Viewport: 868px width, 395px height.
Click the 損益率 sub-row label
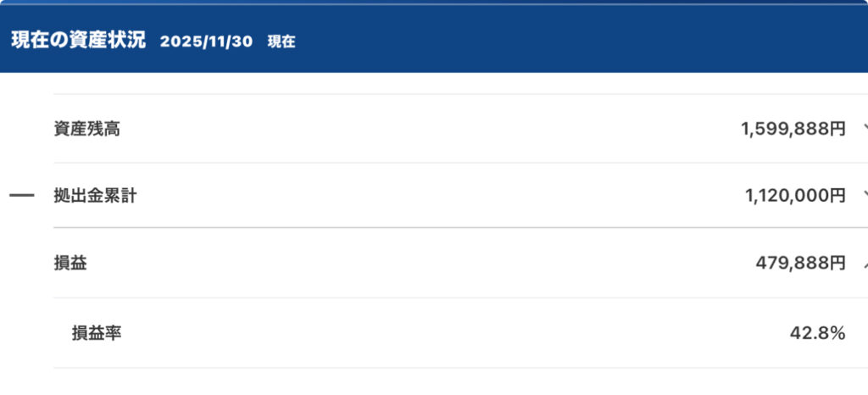coord(97,333)
